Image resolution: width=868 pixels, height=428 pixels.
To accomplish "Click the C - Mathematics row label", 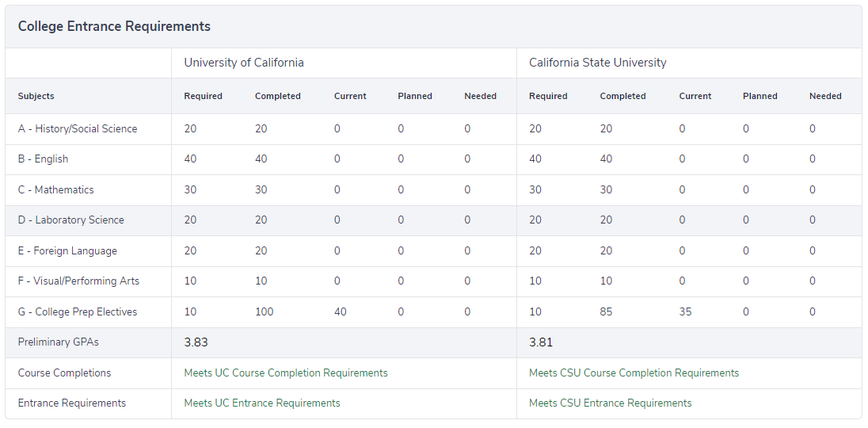I will pyautogui.click(x=56, y=189).
